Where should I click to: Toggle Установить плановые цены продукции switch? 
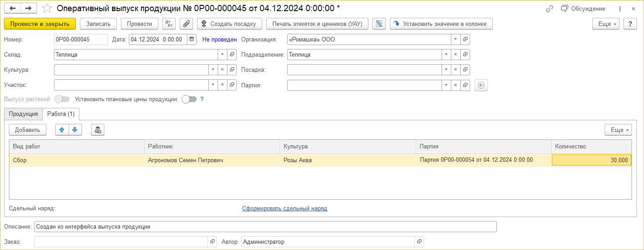point(189,99)
